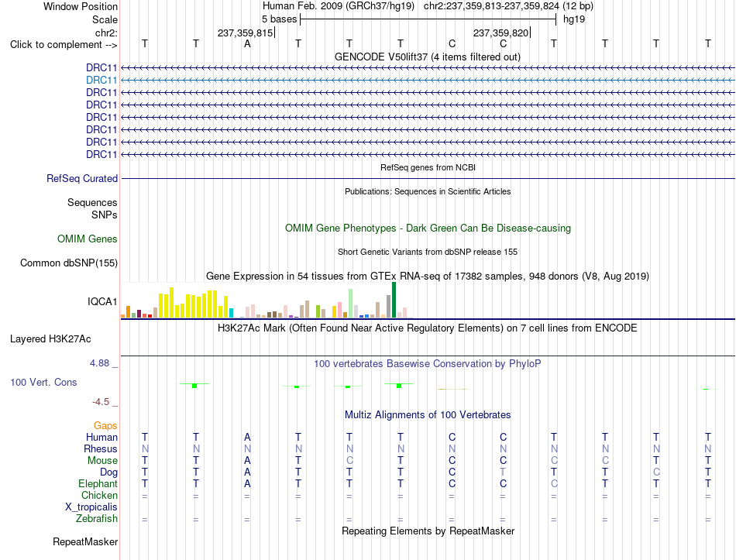Open 'Multiz Alignments of 100 Vertebrates' title
This screenshot has width=736, height=560.
[428, 415]
